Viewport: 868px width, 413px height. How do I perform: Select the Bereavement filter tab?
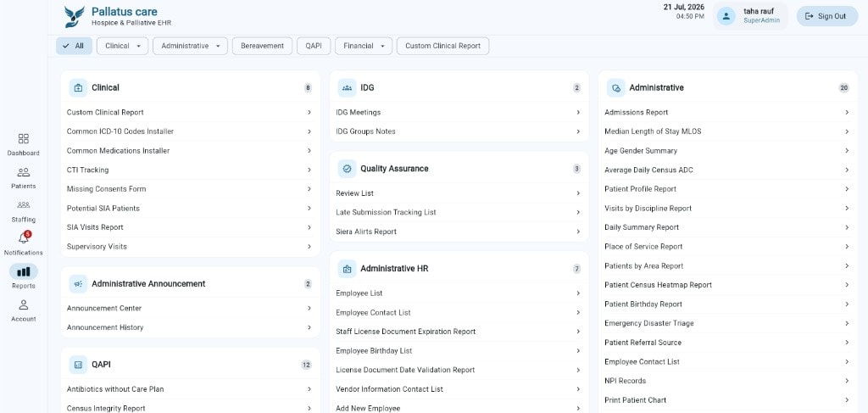point(262,46)
